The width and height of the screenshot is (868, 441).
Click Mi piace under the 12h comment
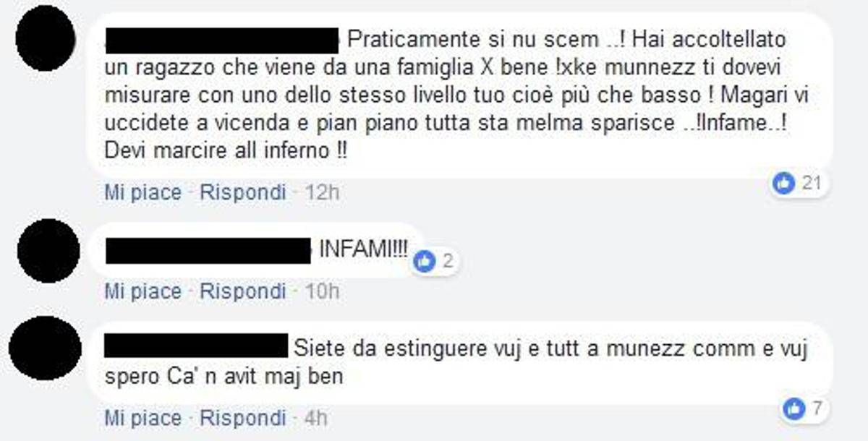(142, 192)
